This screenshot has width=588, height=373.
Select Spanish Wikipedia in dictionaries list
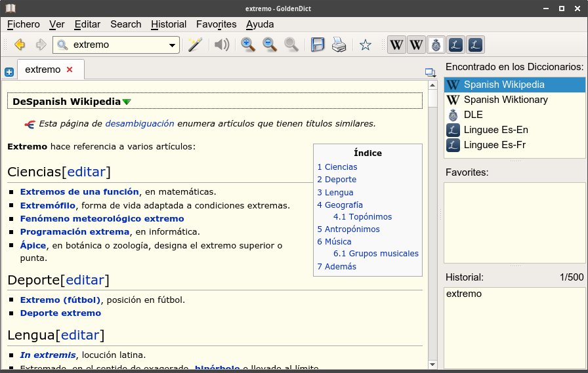pyautogui.click(x=514, y=85)
